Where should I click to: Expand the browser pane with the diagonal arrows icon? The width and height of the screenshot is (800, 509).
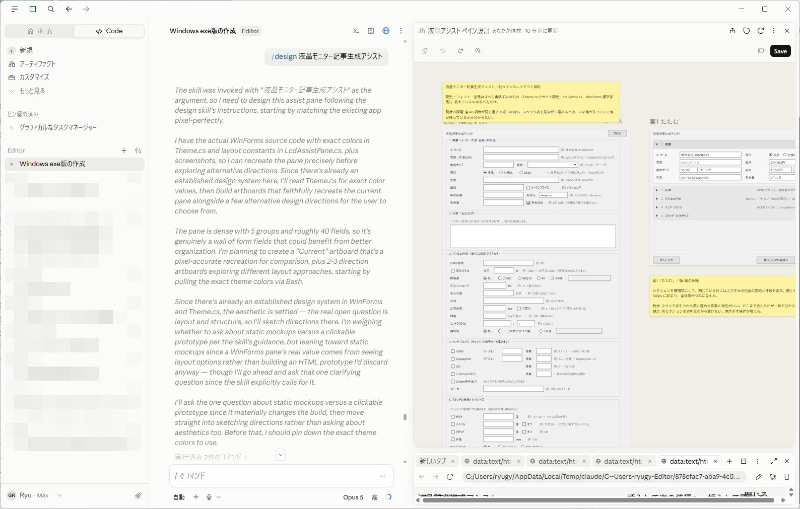click(x=773, y=461)
